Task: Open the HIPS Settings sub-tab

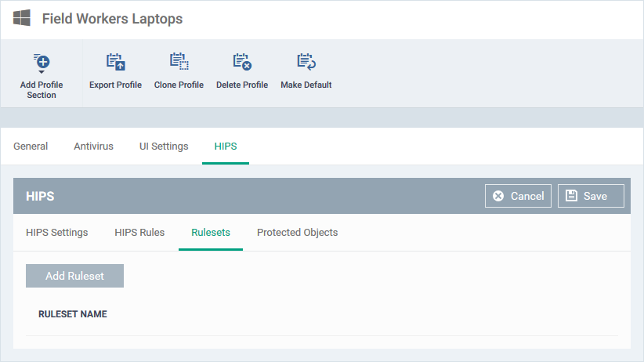Action: 57,233
